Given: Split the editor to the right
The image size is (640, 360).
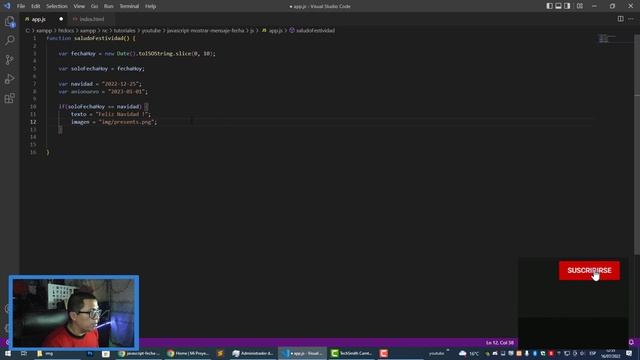Looking at the screenshot, I should click(x=620, y=19).
